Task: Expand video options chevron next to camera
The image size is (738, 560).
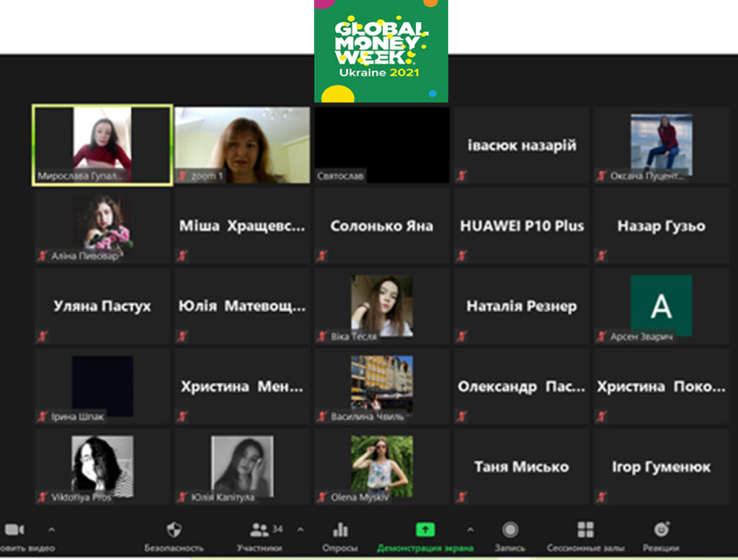Action: tap(51, 530)
